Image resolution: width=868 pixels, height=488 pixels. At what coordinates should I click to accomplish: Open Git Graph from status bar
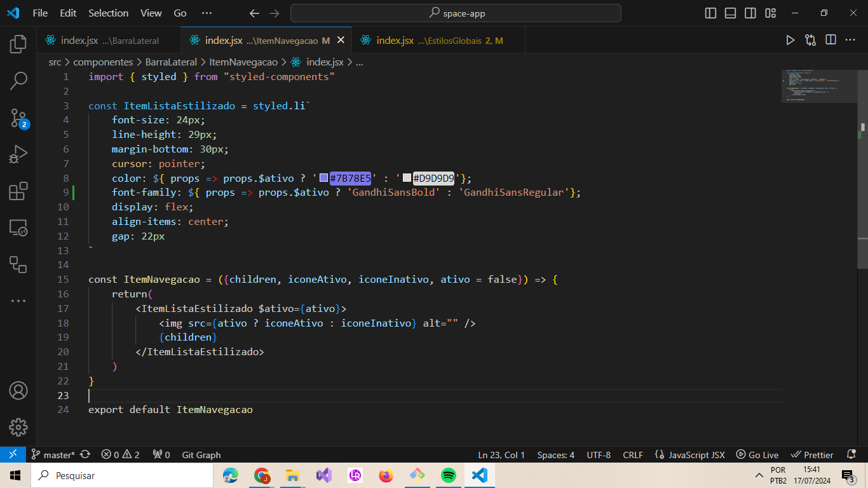point(201,455)
